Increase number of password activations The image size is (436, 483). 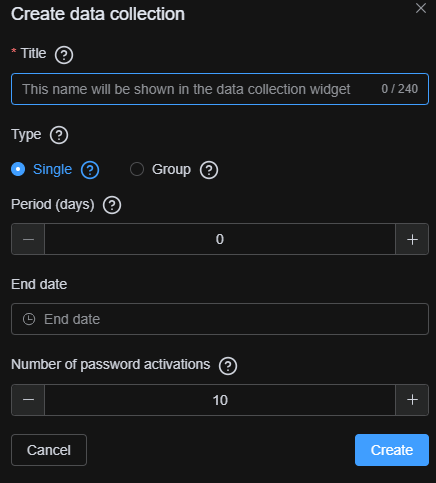click(x=412, y=400)
